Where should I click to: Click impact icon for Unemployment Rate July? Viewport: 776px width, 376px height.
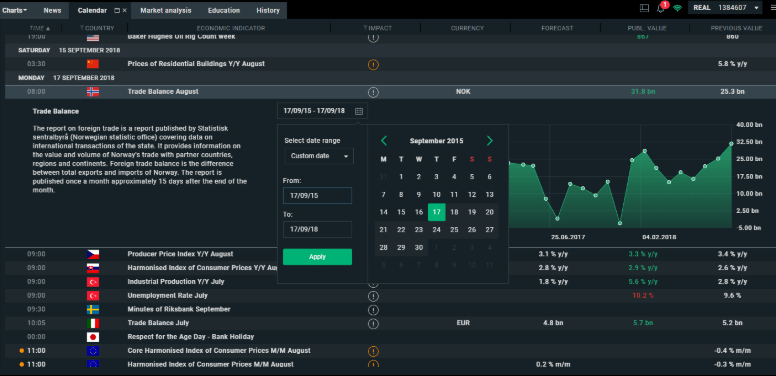click(x=374, y=296)
